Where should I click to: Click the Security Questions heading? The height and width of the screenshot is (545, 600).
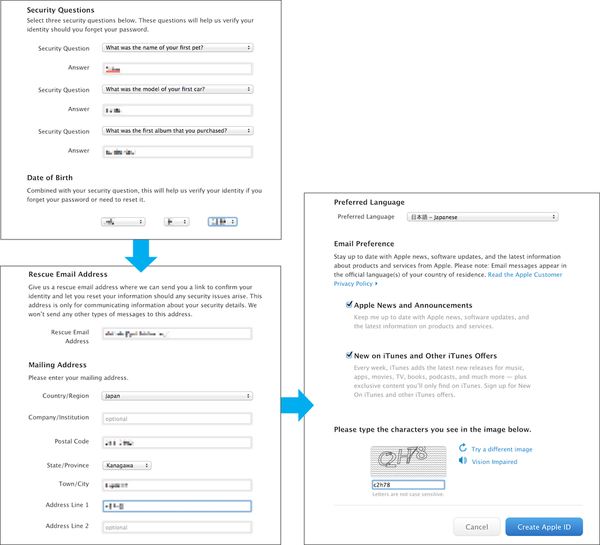(60, 10)
